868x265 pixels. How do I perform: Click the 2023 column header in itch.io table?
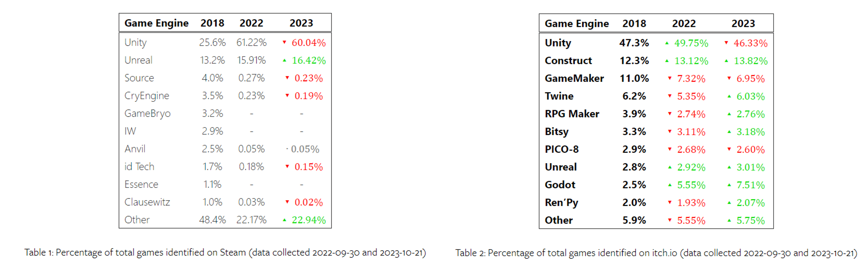tap(743, 23)
